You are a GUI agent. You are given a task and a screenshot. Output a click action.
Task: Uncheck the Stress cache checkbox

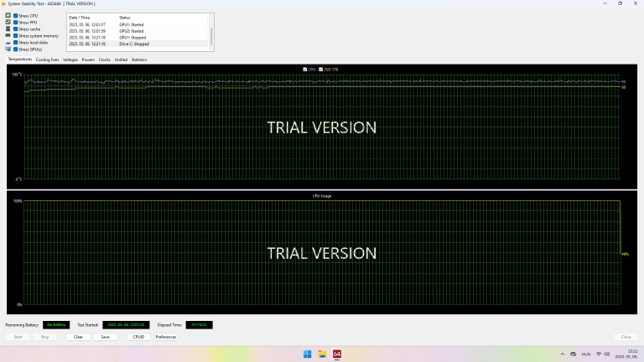(x=16, y=29)
